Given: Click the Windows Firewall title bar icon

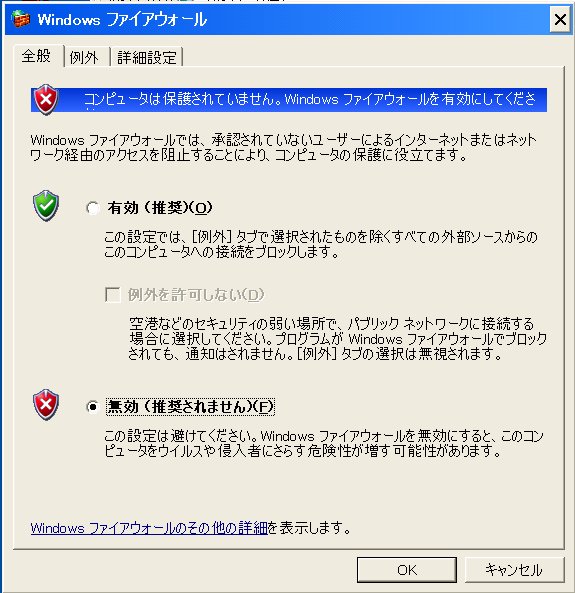Looking at the screenshot, I should (x=20, y=19).
